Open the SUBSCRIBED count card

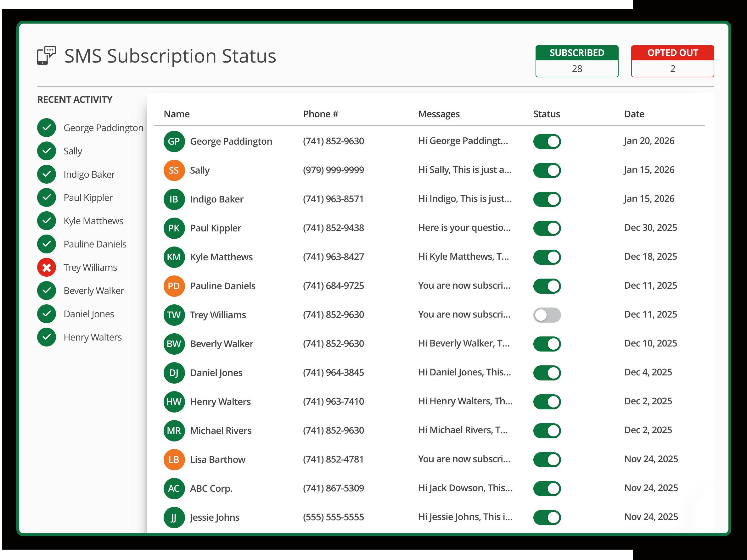(576, 61)
